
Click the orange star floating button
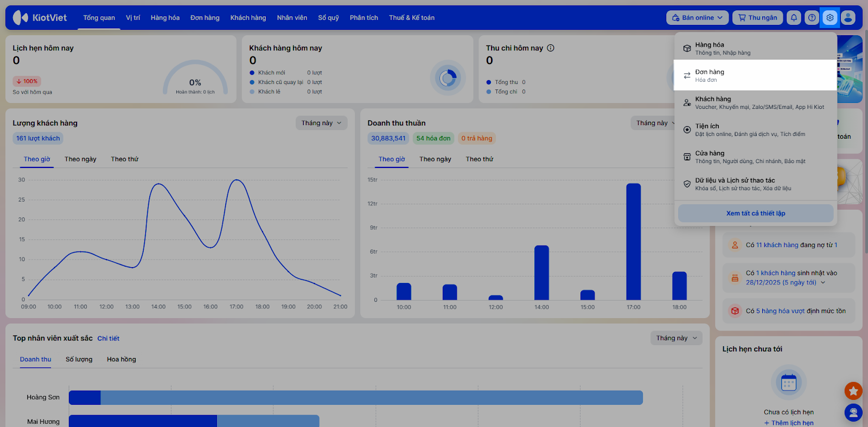coord(853,390)
